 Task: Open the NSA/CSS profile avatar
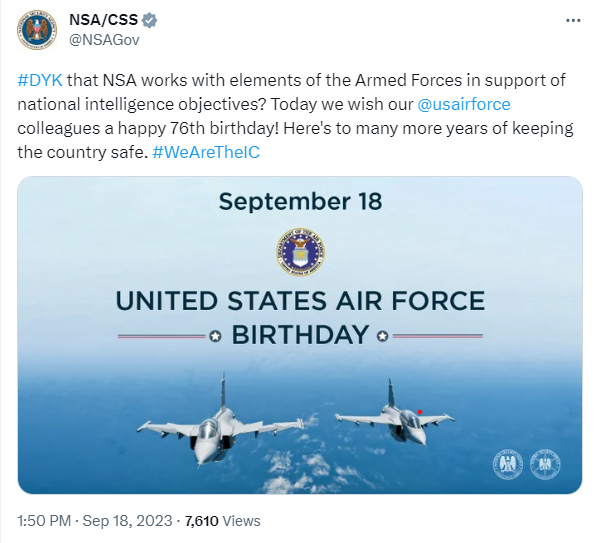click(37, 30)
